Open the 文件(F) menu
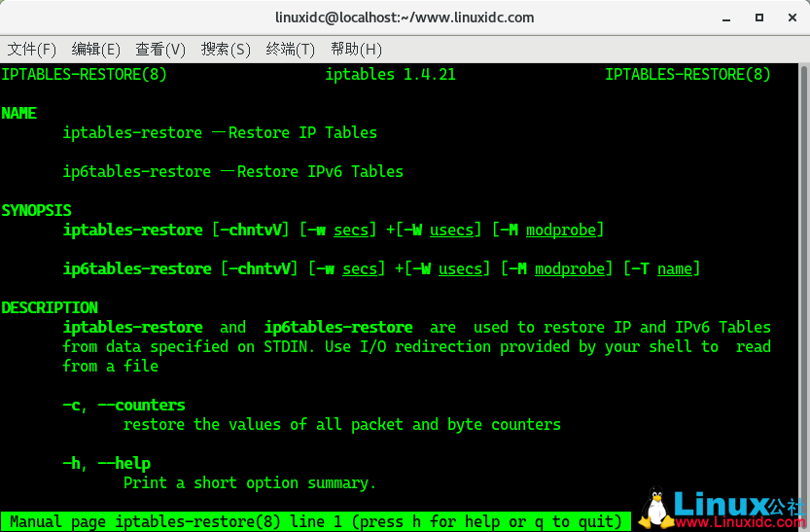 (x=31, y=50)
